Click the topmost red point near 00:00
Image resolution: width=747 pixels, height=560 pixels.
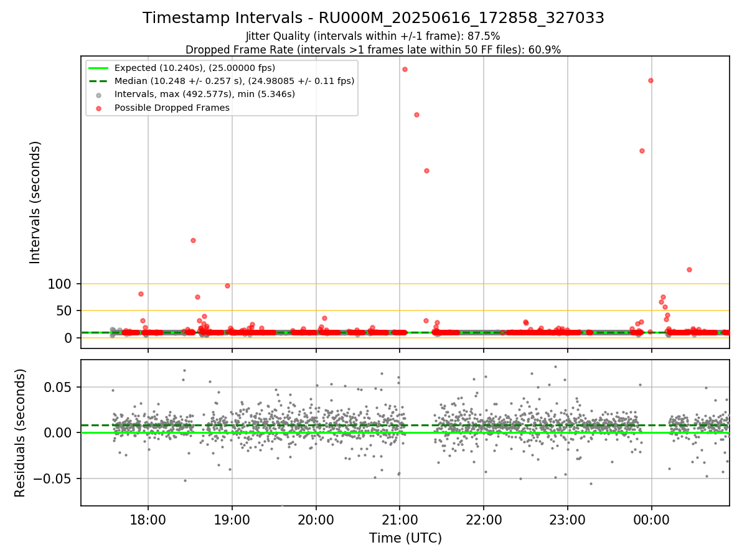(651, 80)
